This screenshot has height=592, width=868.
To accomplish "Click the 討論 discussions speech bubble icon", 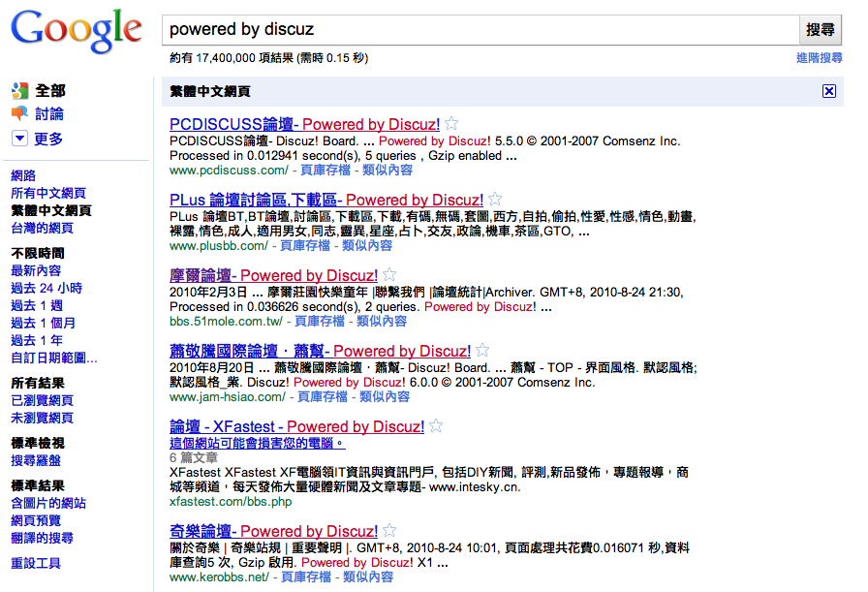I will pos(20,113).
